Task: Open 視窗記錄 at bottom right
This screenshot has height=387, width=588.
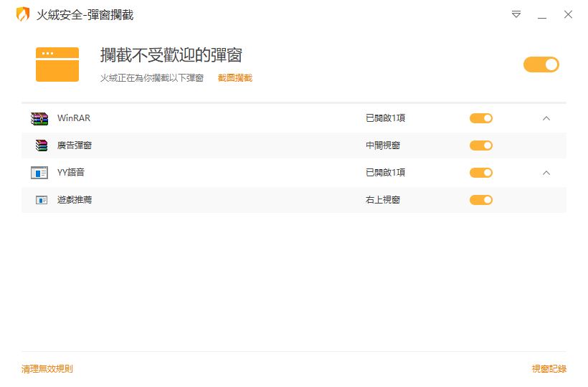Action: coord(549,369)
